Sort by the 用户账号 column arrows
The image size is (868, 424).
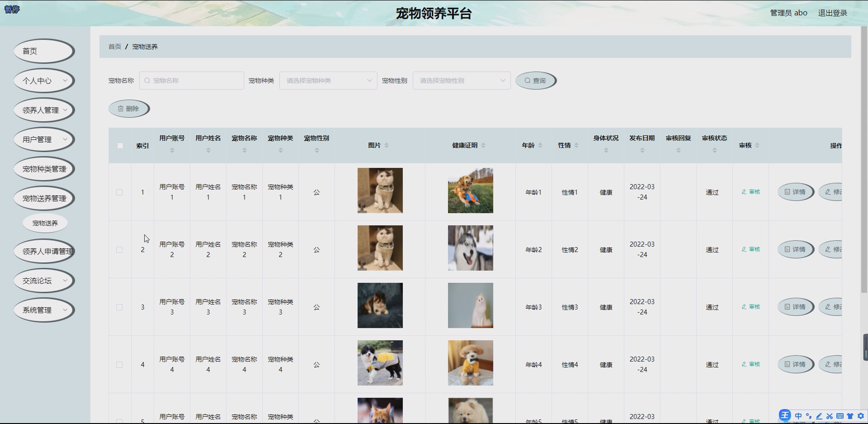[x=172, y=150]
